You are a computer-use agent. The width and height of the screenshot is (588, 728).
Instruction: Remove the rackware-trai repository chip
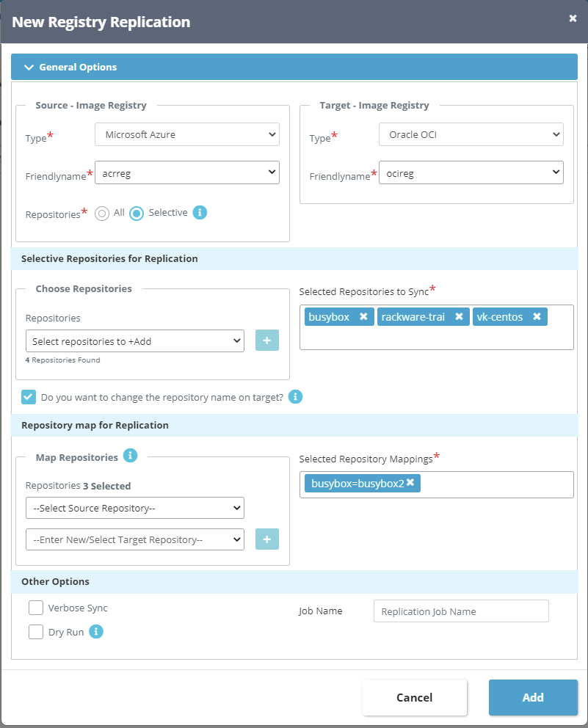click(x=459, y=316)
